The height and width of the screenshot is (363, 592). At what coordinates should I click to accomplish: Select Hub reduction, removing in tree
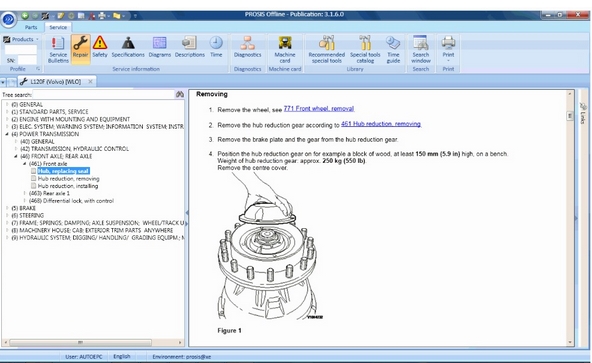[68, 179]
